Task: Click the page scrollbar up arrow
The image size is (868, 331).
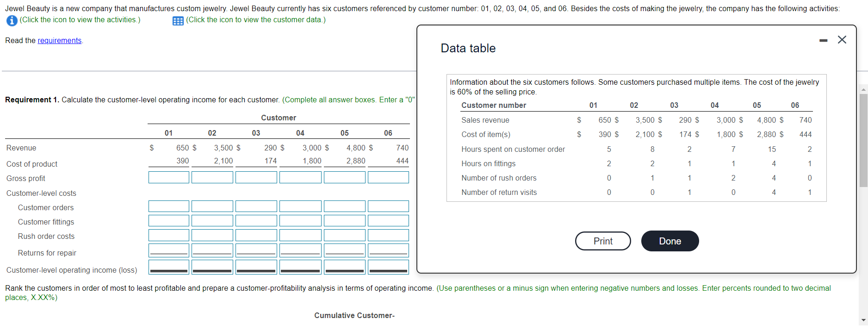Action: (x=863, y=89)
